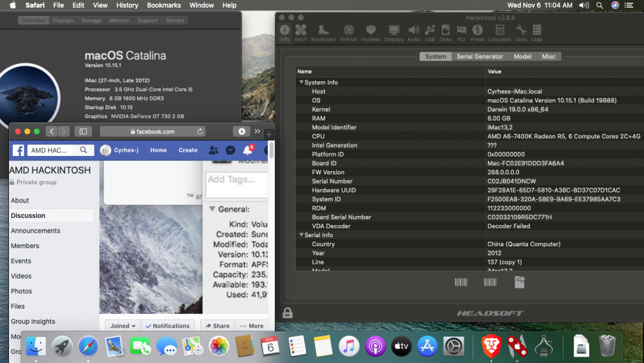Screen dimensions: 644x363
Task: Open System Preferences from the Dock
Action: [453, 346]
